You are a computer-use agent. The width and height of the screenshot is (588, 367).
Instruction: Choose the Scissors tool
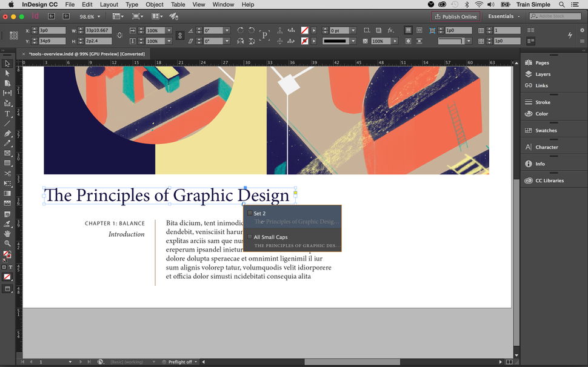click(x=7, y=173)
